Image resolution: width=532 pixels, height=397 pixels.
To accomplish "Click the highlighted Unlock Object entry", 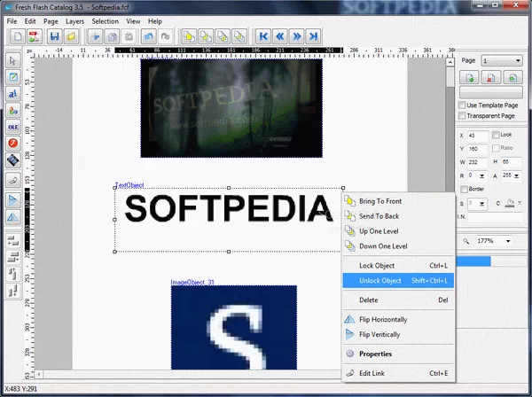I will click(398, 280).
